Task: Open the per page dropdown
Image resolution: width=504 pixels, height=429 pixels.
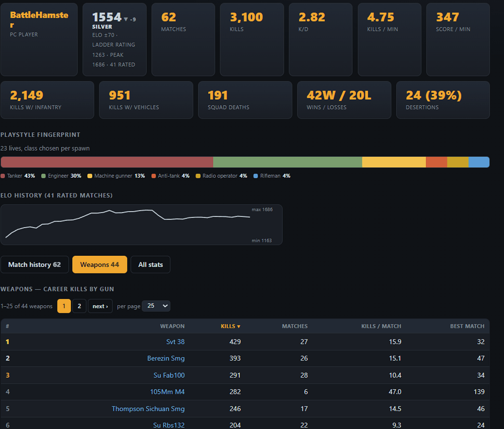Action: pyautogui.click(x=156, y=306)
